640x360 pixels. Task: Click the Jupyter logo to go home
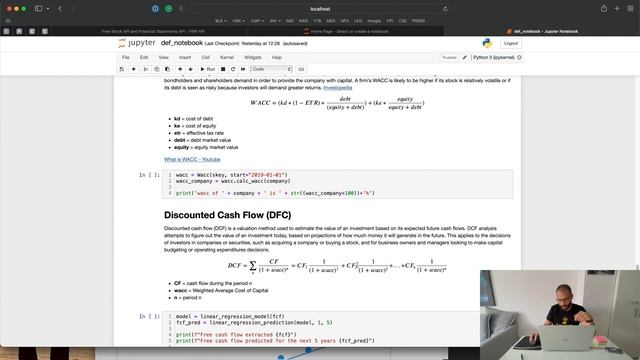[137, 43]
